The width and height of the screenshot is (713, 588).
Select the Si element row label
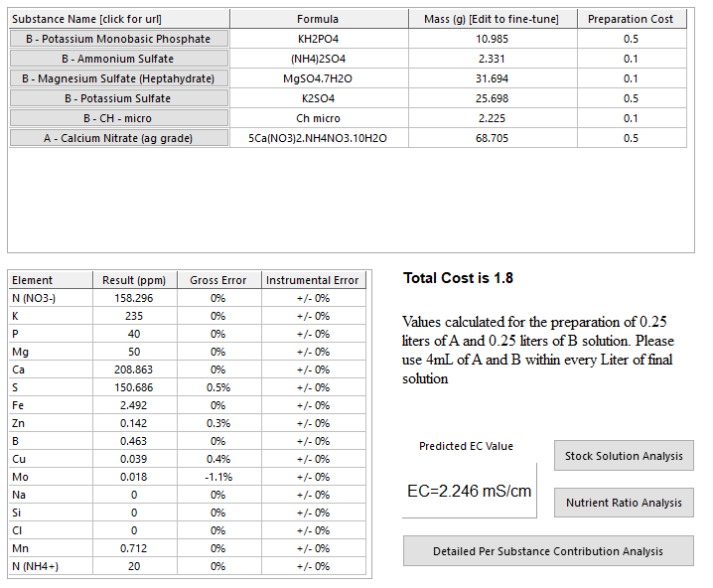coord(51,513)
